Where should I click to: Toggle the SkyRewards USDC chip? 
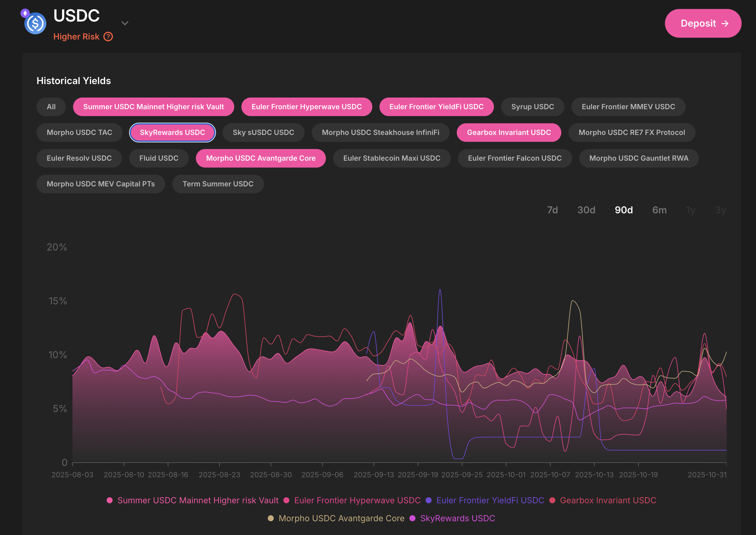click(172, 133)
